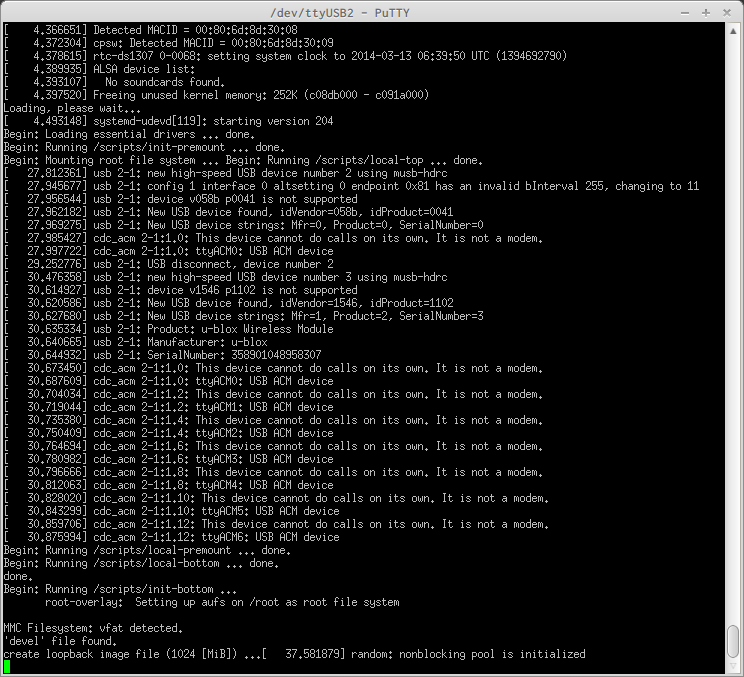Screen dimensions: 744x677
Task: Maximize the PuTTY window with plus icon
Action: pos(706,13)
